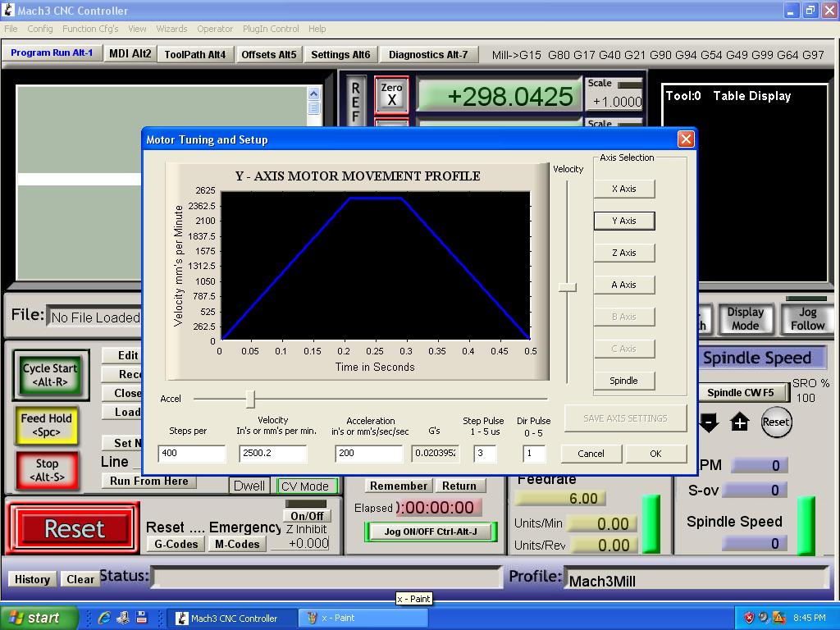Click the spindle speed plus icon
This screenshot has height=630, width=840.
pyautogui.click(x=740, y=422)
